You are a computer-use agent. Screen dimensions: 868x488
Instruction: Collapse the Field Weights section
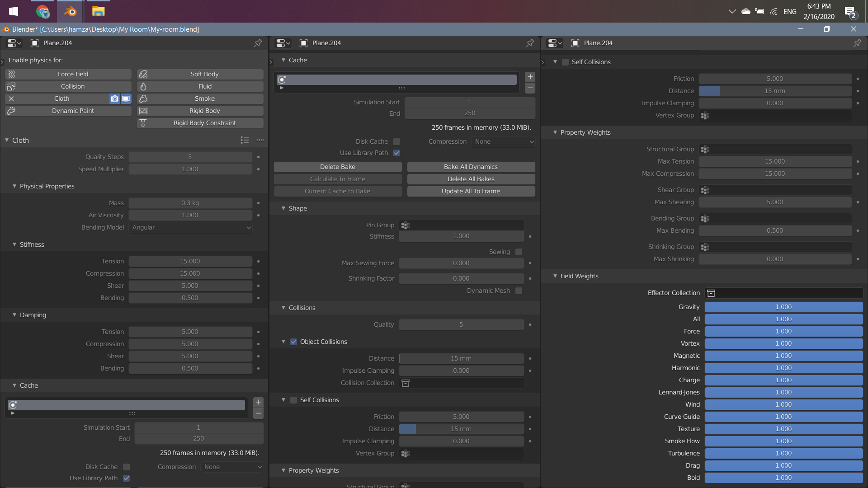tap(555, 276)
